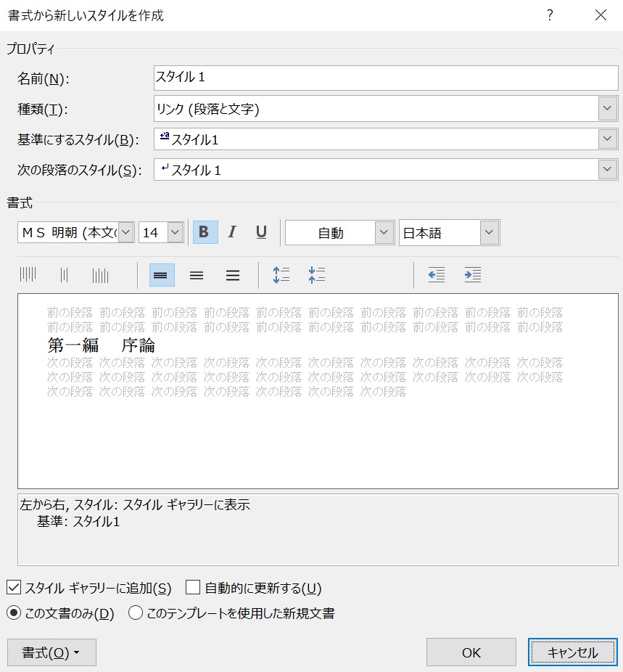Open the 書式(O) menu button
The image size is (623, 672).
[x=51, y=652]
